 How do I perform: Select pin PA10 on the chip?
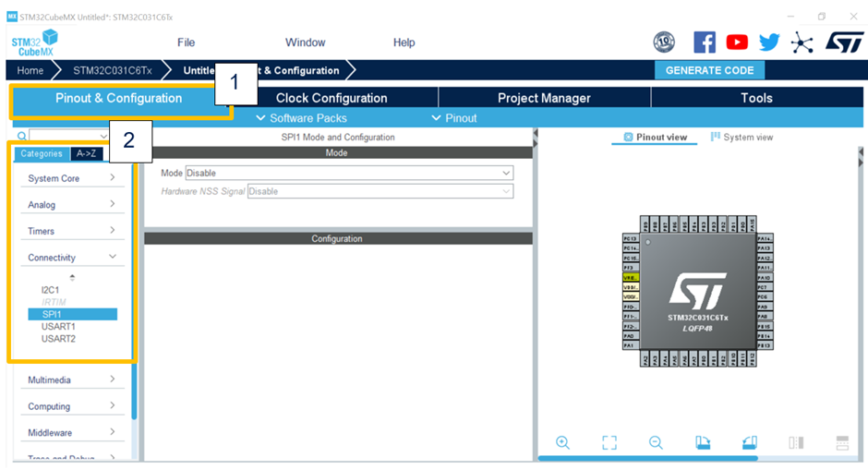[x=765, y=277]
